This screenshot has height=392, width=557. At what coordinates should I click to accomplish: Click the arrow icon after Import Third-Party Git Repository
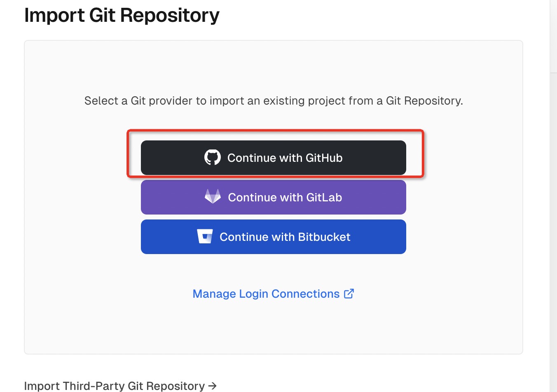click(212, 386)
